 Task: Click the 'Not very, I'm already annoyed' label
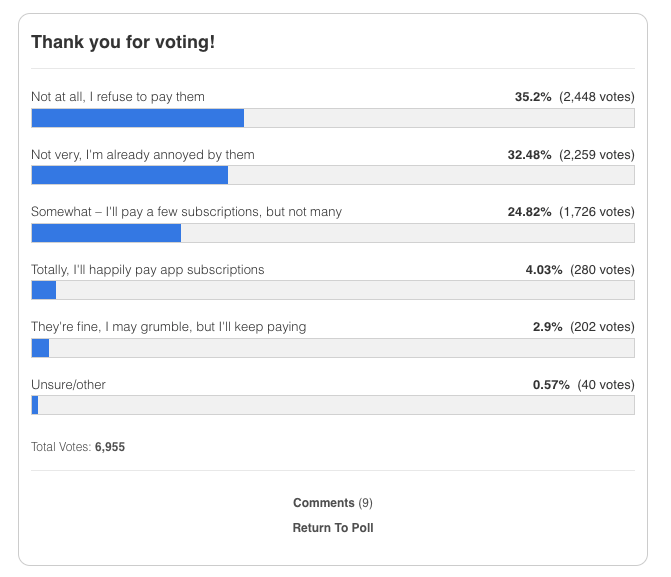click(143, 155)
